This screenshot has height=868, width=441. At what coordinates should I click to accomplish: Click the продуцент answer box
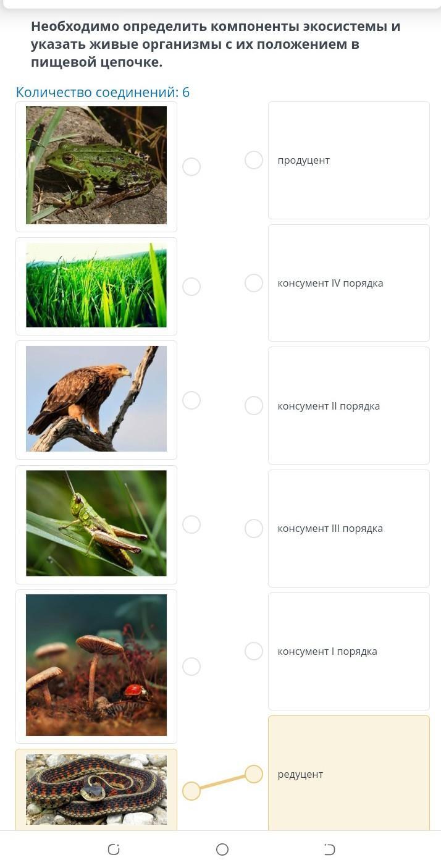click(349, 160)
